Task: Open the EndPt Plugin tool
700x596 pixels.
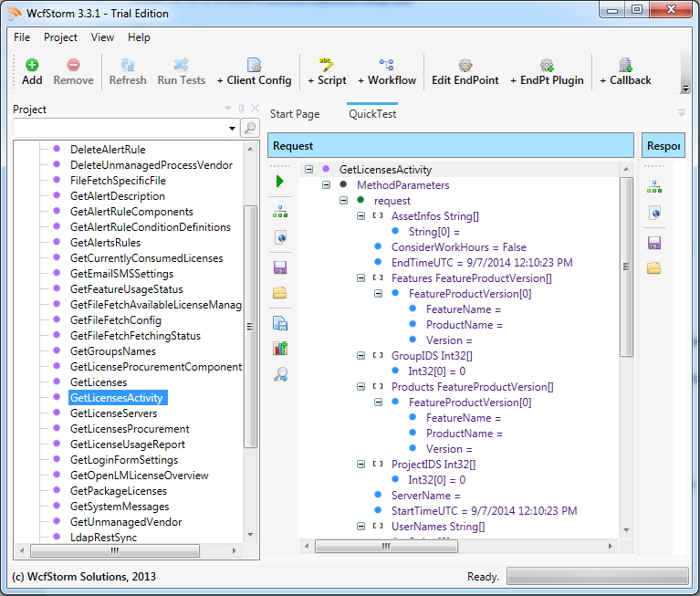Action: tap(547, 72)
